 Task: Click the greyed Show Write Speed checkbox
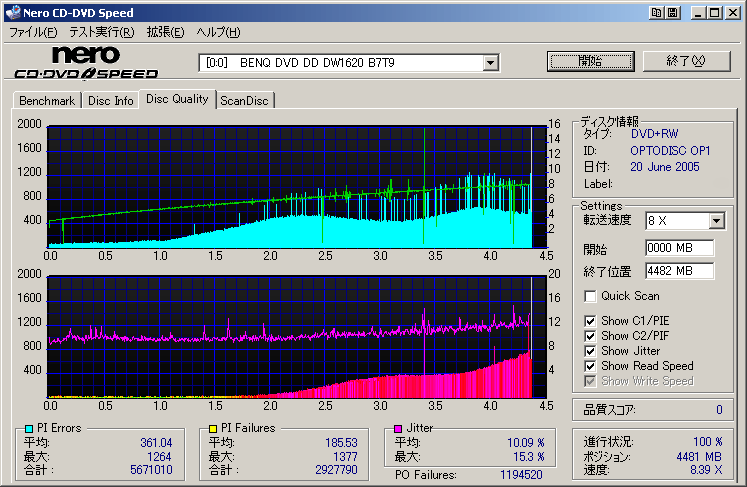[x=590, y=381]
